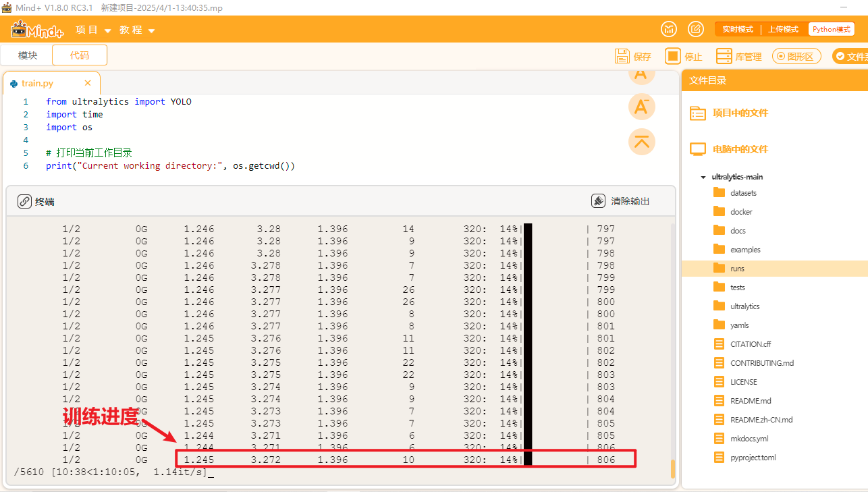Open the LICENSE file
The width and height of the screenshot is (868, 492).
[735, 382]
